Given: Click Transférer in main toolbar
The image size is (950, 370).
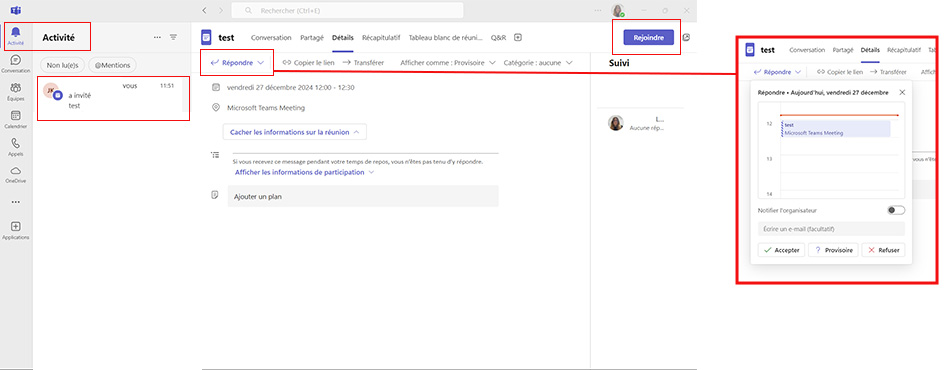Looking at the screenshot, I should tap(363, 62).
